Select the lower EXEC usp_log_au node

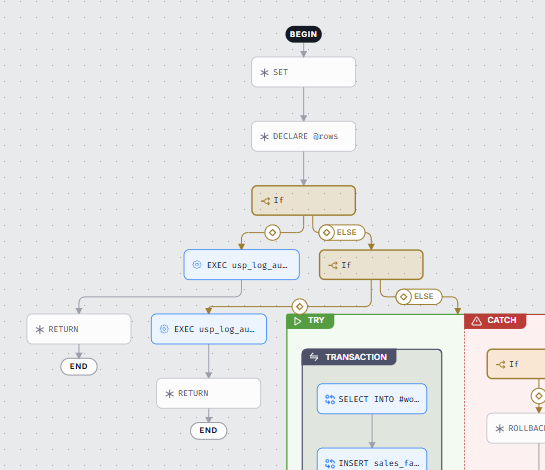(x=209, y=329)
